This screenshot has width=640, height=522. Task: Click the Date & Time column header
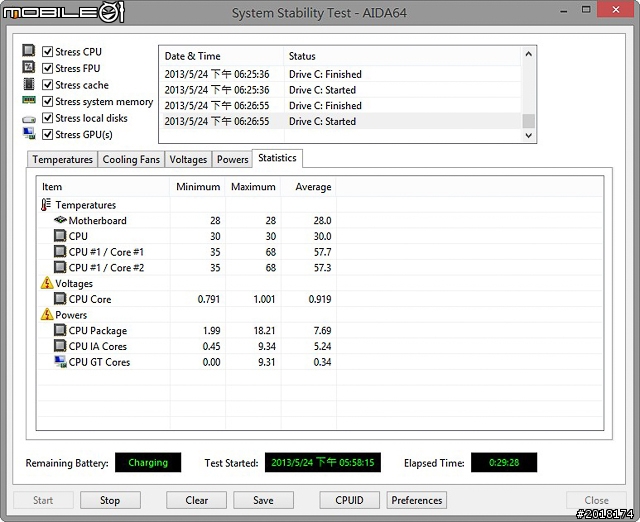coord(222,56)
